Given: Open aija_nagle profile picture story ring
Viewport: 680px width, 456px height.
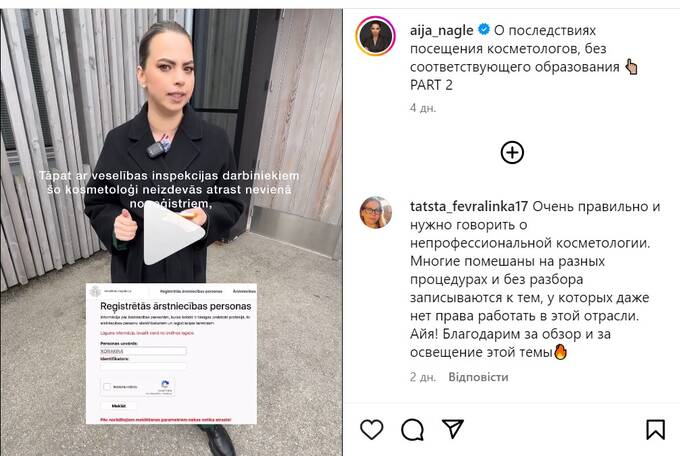Looking at the screenshot, I should 376,36.
